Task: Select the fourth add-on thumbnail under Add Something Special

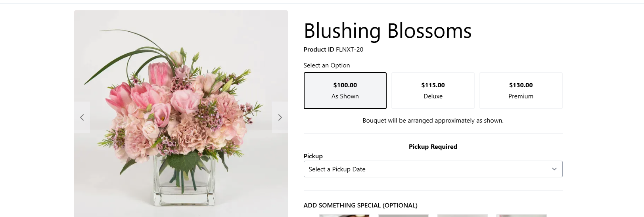Action: [521, 215]
